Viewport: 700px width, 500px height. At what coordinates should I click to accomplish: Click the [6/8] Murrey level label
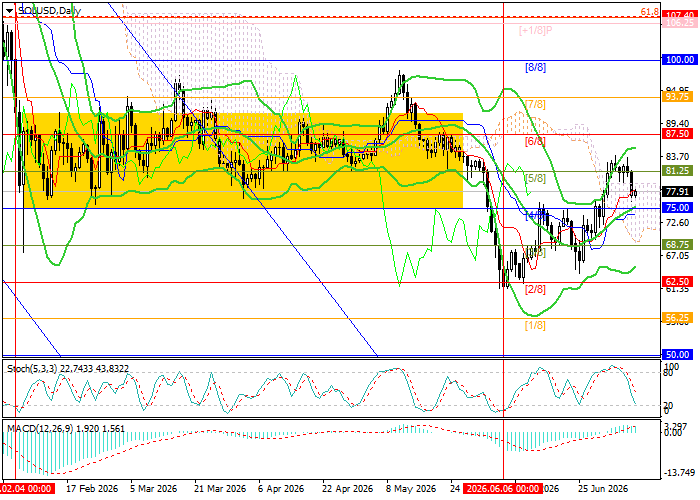tap(535, 142)
